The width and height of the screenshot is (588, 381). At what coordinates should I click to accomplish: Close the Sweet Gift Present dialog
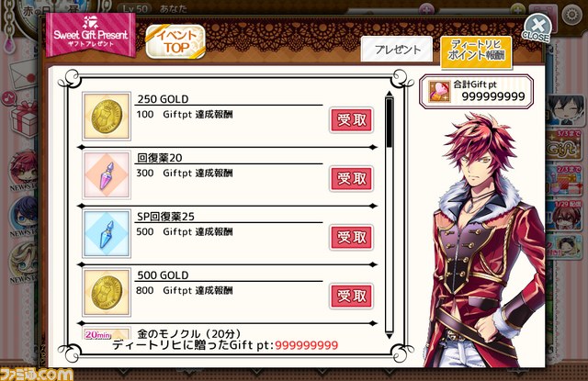pos(537,28)
